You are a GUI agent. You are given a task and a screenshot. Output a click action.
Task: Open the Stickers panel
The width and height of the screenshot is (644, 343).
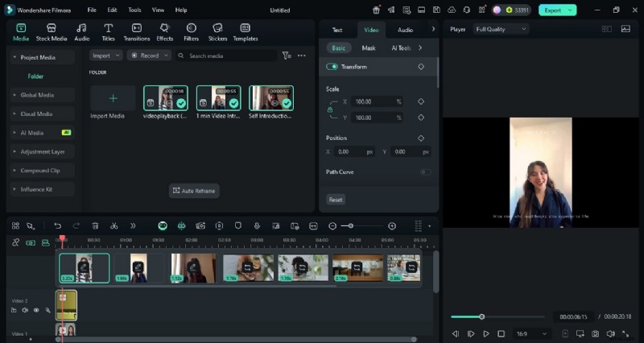217,31
